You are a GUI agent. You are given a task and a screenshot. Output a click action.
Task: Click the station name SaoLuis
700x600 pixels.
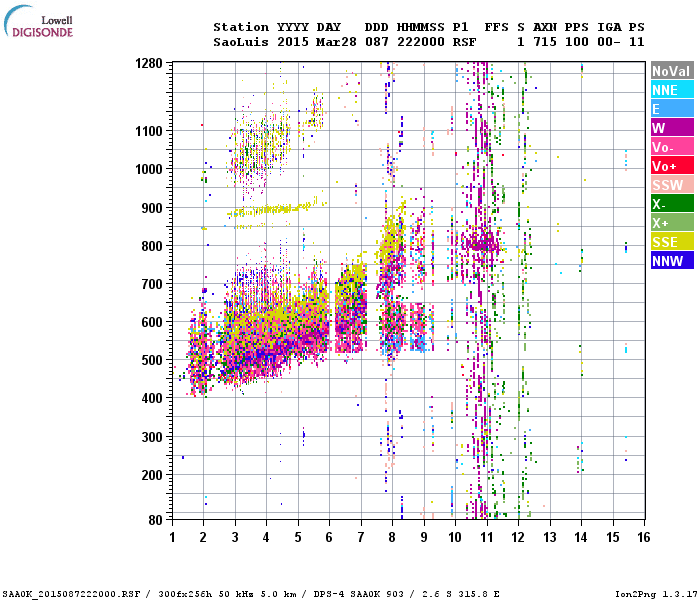[x=241, y=42]
